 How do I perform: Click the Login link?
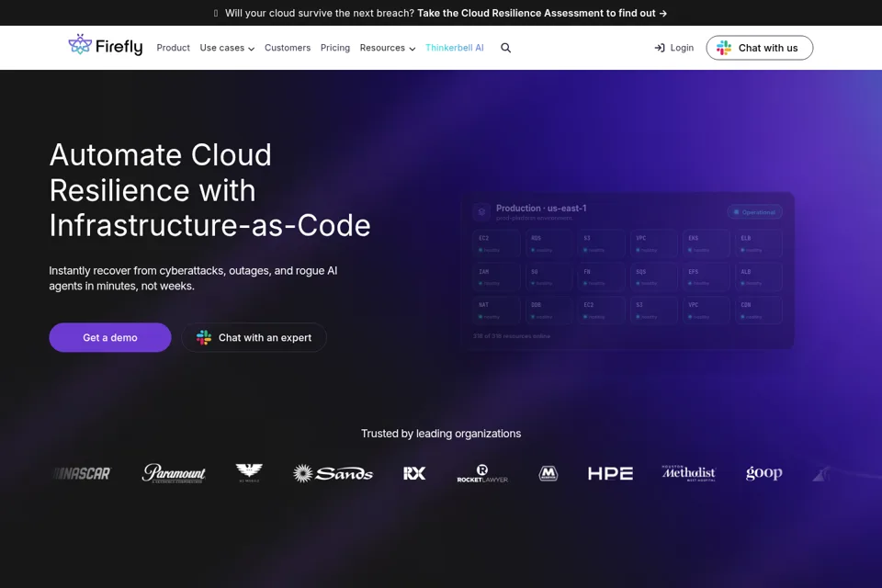point(673,48)
